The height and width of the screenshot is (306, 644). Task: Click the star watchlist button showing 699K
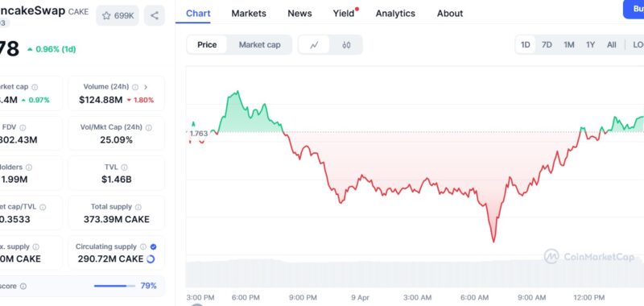tap(118, 15)
